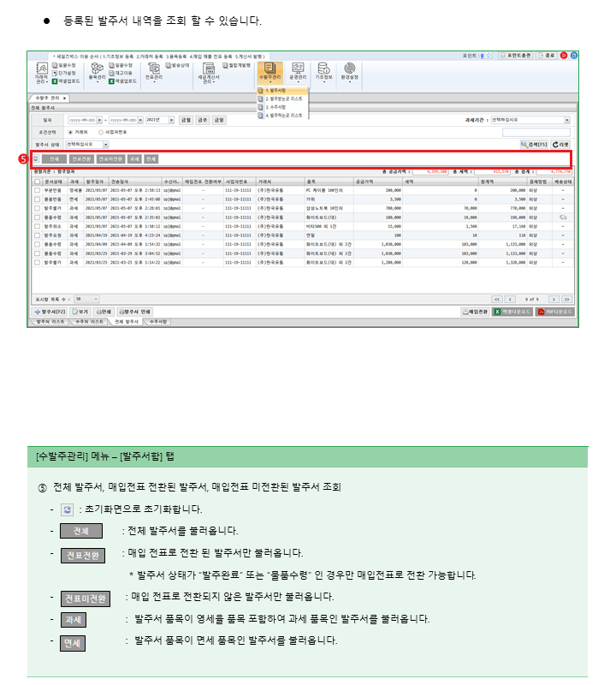Click 엑셀업로드 in the 거래처 관리 group
The height and width of the screenshot is (685, 616).
66,81
